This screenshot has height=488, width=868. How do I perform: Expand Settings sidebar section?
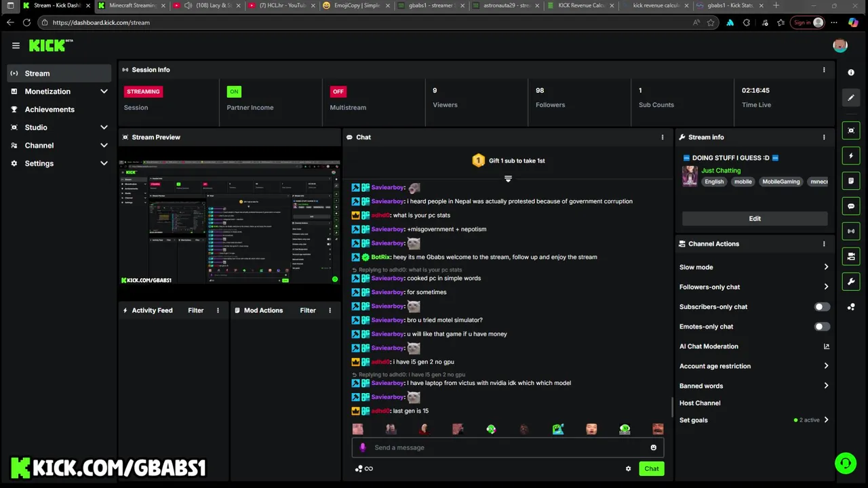point(104,163)
